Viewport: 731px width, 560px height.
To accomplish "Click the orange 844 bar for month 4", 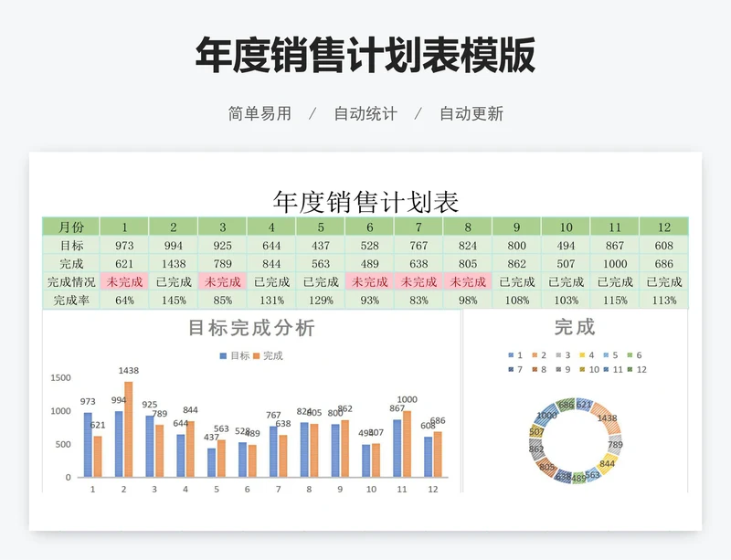I will point(190,449).
